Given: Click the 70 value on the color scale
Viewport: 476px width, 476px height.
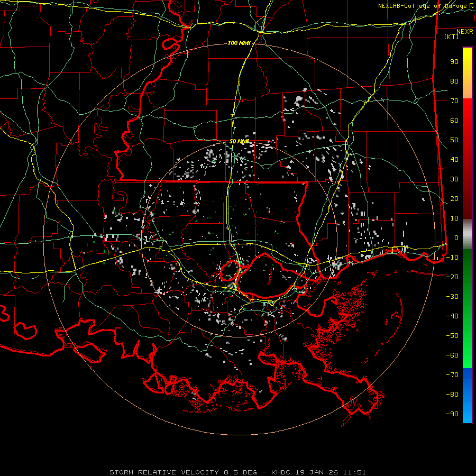Looking at the screenshot, I should 454,101.
